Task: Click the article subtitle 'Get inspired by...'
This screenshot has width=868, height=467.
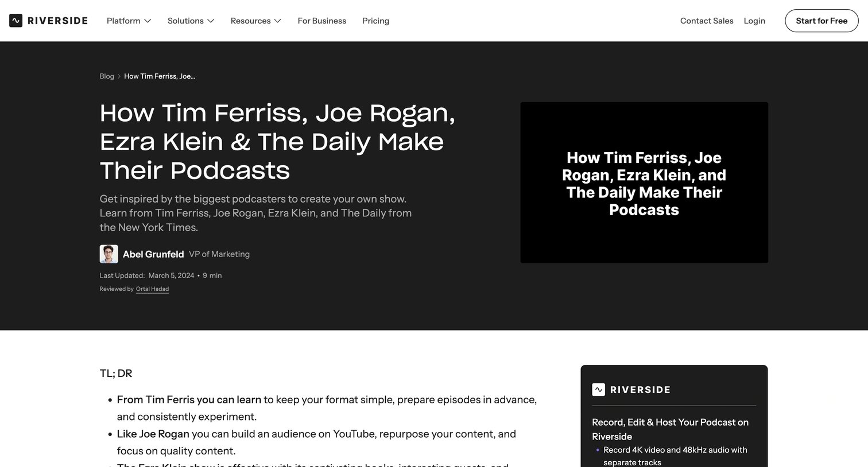Action: pyautogui.click(x=255, y=213)
